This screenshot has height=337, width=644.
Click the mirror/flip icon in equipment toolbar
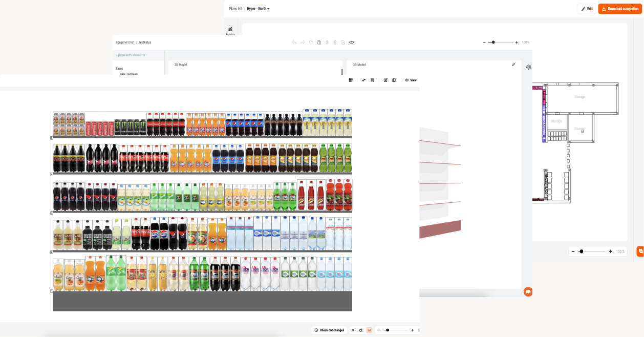(327, 43)
